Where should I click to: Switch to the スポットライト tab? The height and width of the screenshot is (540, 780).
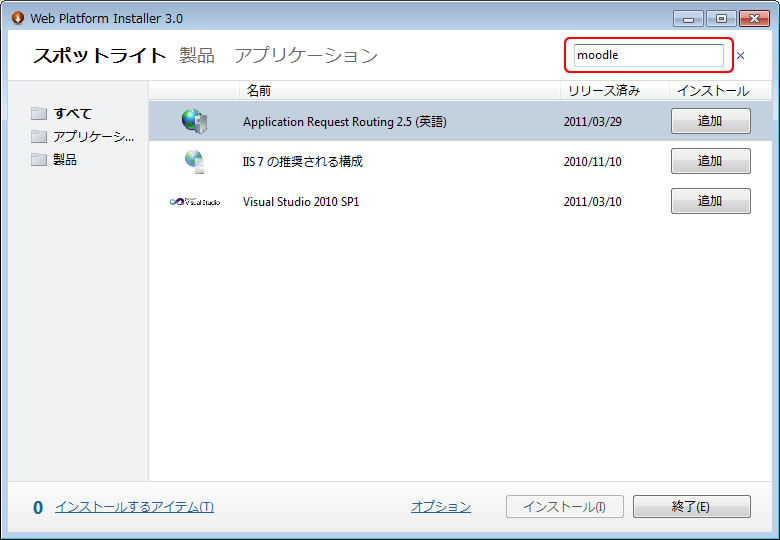99,55
